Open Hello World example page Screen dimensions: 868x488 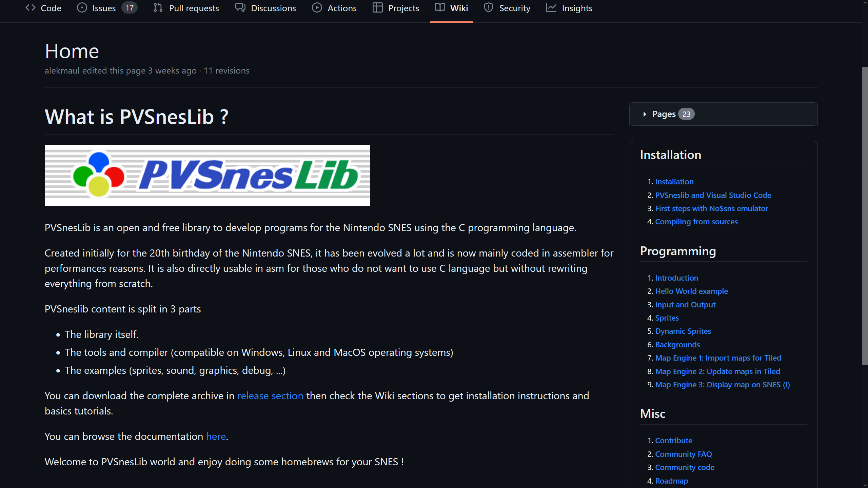(691, 291)
